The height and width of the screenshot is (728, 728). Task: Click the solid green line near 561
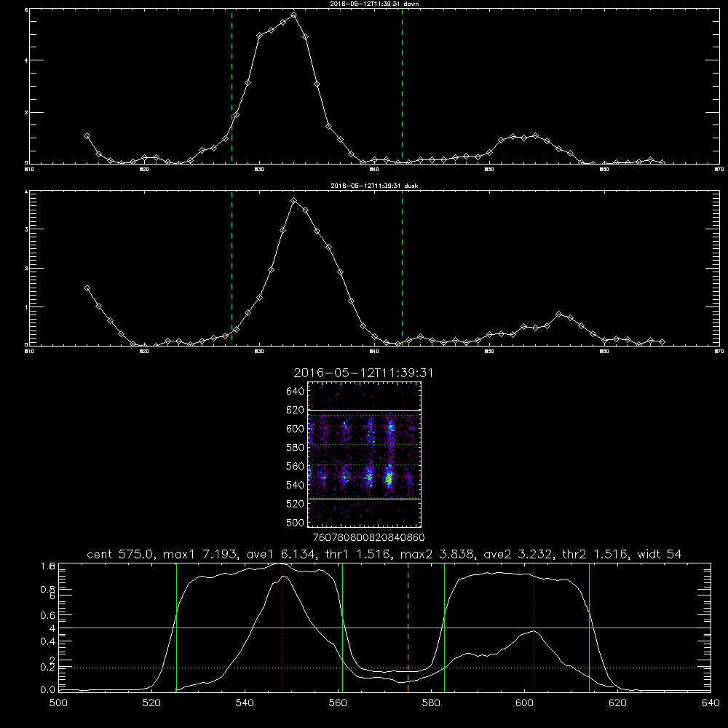[343, 628]
